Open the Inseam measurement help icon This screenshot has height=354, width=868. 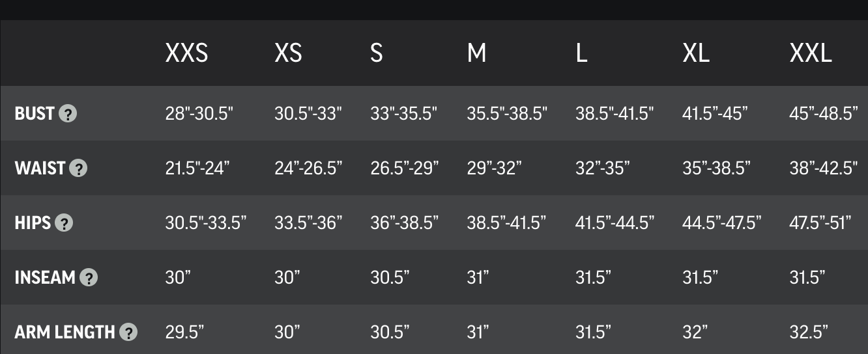point(89,278)
